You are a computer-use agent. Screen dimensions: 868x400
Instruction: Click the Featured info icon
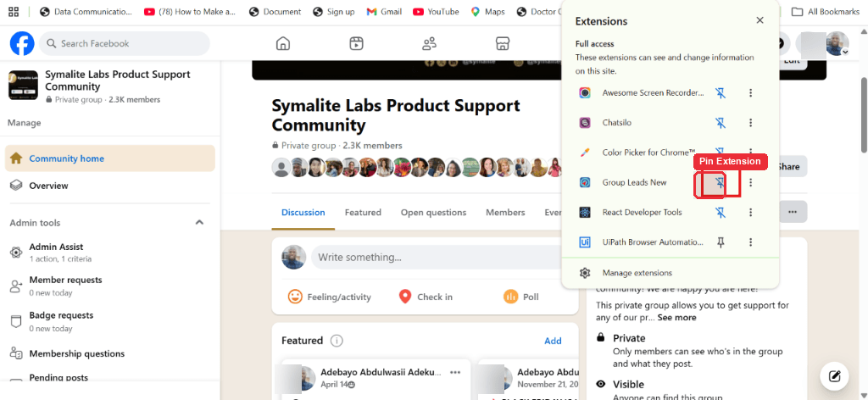(x=337, y=341)
